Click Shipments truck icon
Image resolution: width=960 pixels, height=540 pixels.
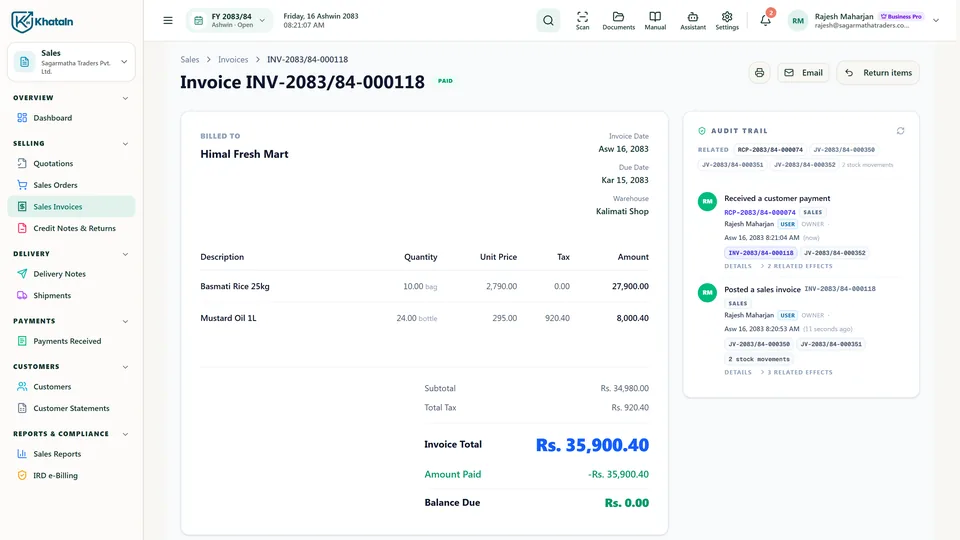click(22, 295)
